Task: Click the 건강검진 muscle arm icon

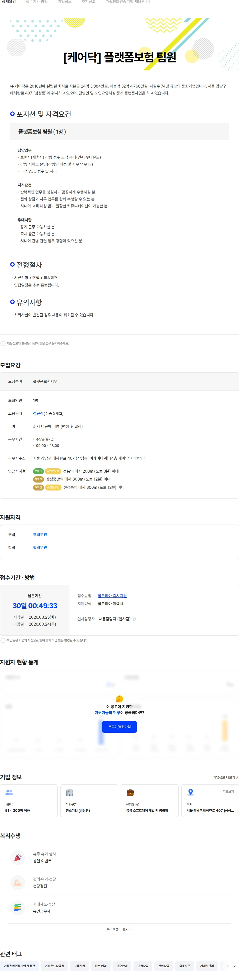Action: (x=17, y=882)
